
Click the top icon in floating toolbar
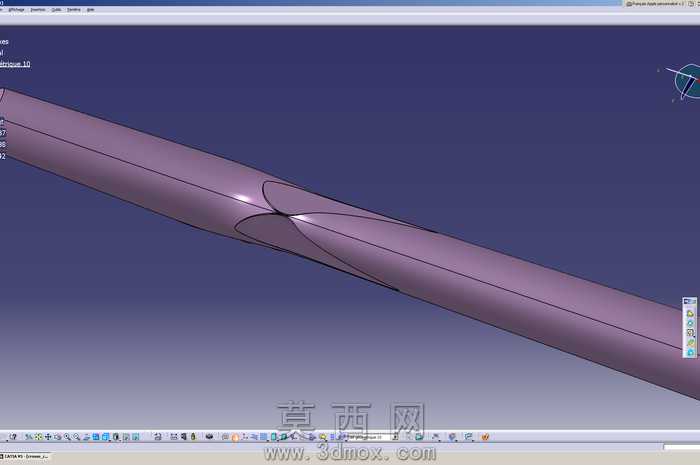(x=690, y=313)
